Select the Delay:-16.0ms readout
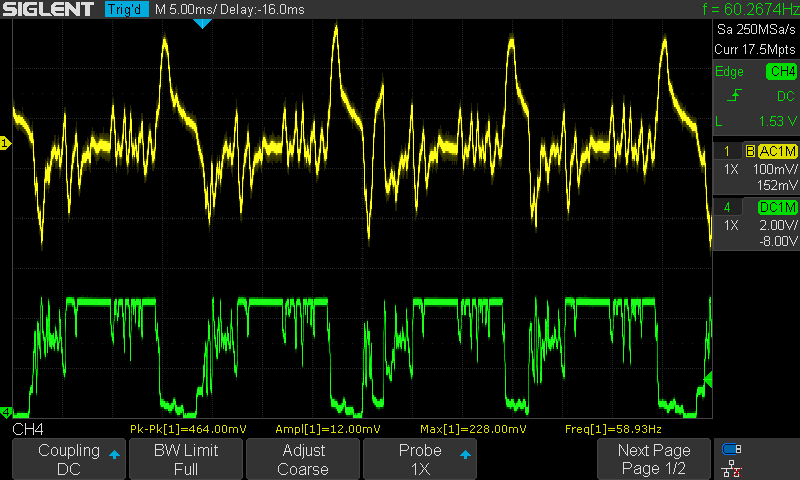Image resolution: width=800 pixels, height=480 pixels. (262, 9)
